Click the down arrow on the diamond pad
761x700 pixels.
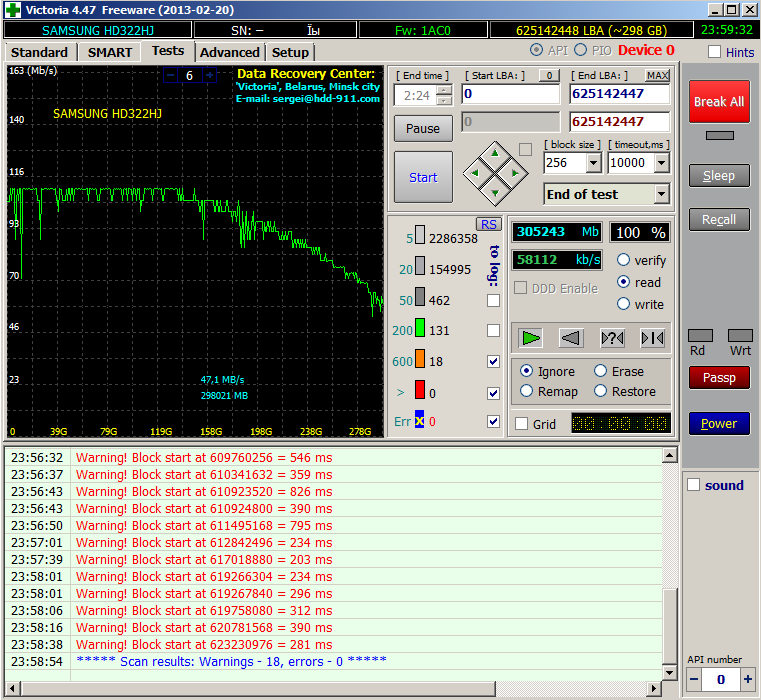tap(495, 193)
